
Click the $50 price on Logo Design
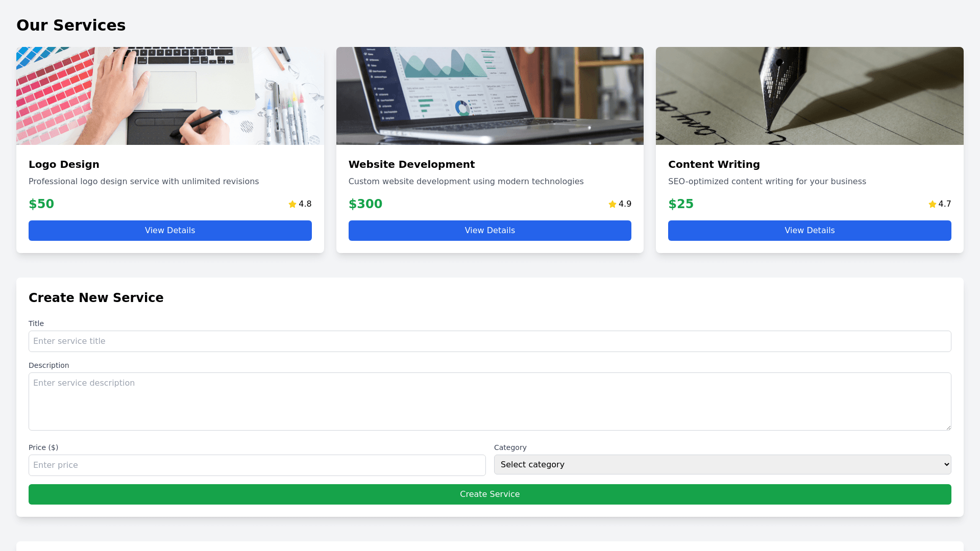click(x=41, y=204)
